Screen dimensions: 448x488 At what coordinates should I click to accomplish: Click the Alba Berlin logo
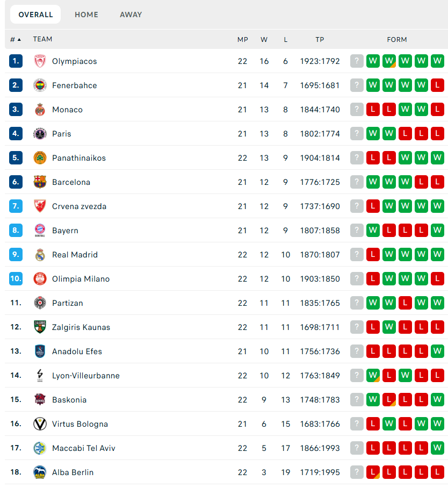pyautogui.click(x=40, y=472)
